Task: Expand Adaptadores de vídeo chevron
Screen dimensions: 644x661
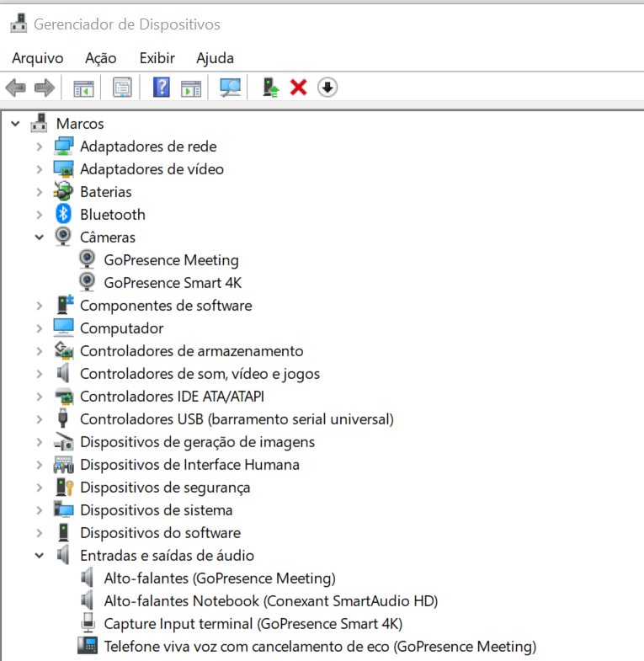Action: click(x=40, y=169)
